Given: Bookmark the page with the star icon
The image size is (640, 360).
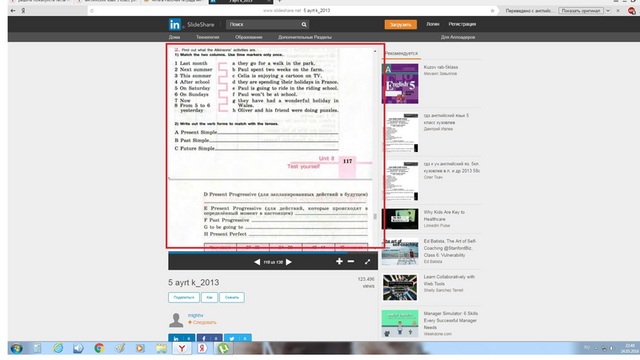Looking at the screenshot, I should [x=492, y=11].
